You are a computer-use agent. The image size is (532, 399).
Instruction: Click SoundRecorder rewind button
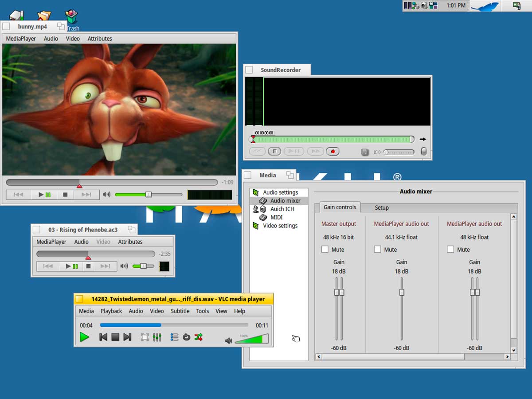coord(257,152)
